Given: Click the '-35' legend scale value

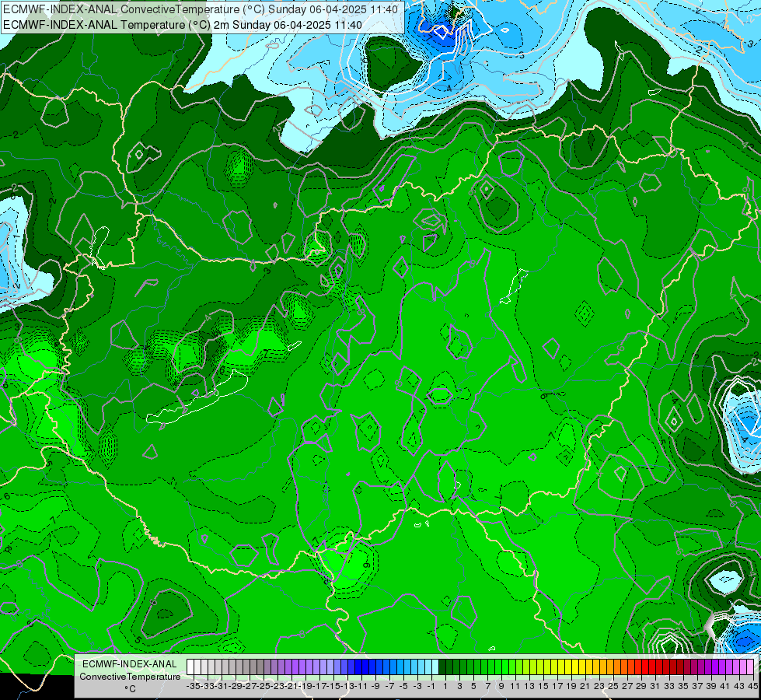Looking at the screenshot, I should point(193,687).
